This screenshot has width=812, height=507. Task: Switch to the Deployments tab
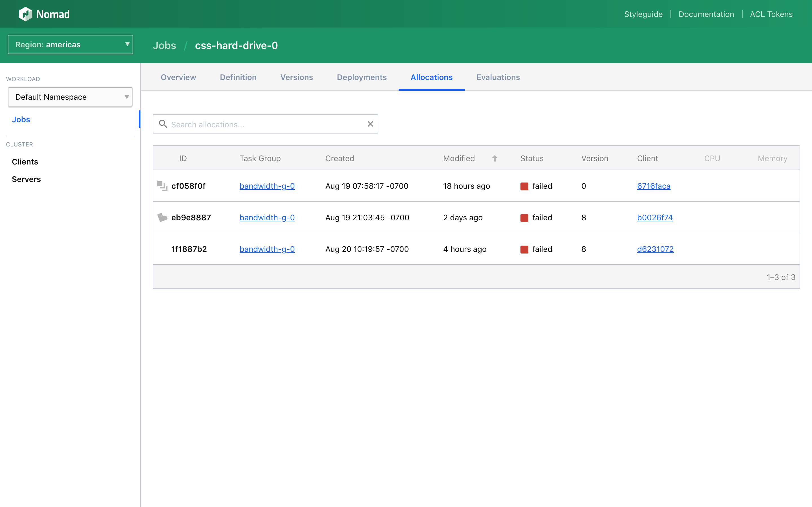coord(362,77)
